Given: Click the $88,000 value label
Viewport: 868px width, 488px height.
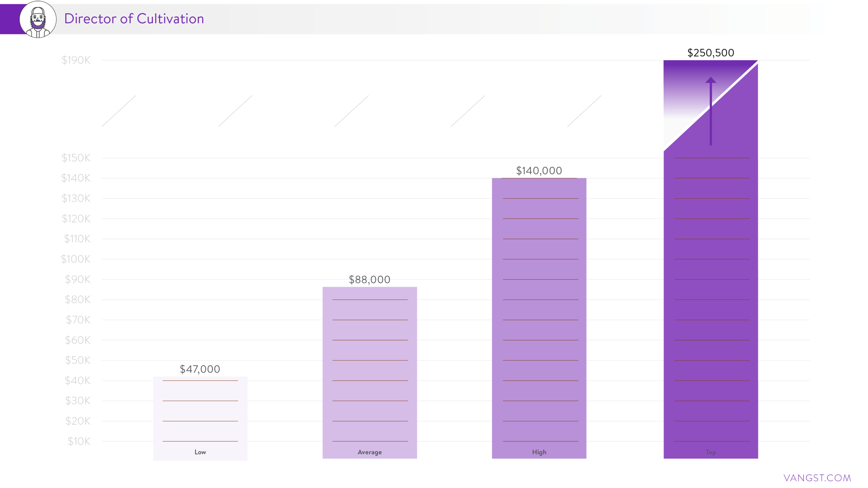Looking at the screenshot, I should coord(369,279).
